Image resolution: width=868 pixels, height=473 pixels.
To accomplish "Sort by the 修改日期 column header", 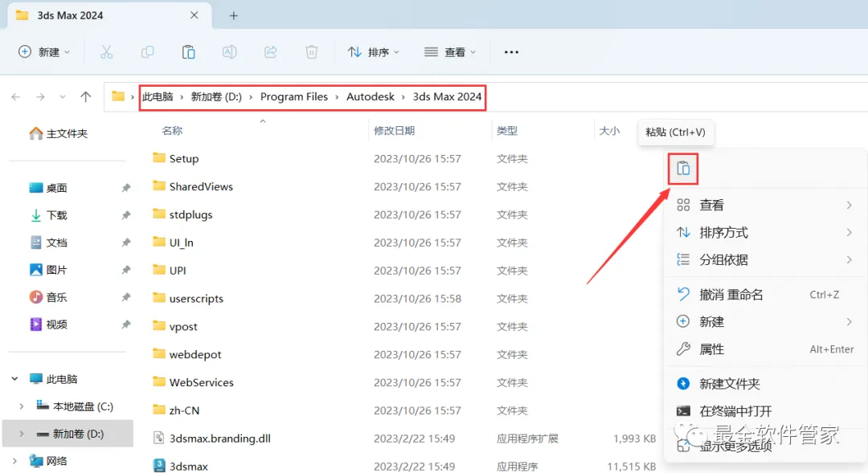I will coord(394,131).
